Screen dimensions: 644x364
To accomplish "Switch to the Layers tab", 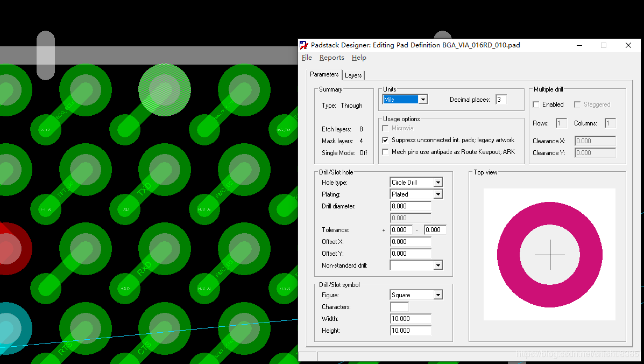I will [353, 75].
